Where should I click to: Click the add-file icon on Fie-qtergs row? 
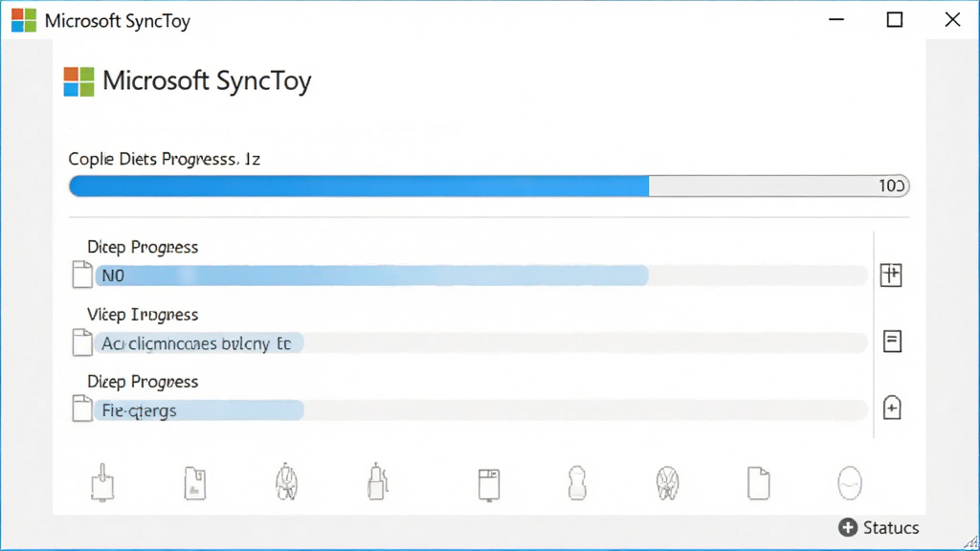892,408
